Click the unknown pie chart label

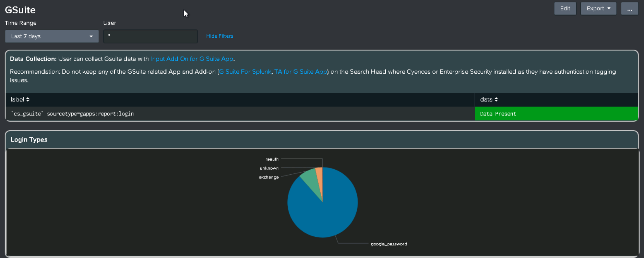(x=269, y=168)
